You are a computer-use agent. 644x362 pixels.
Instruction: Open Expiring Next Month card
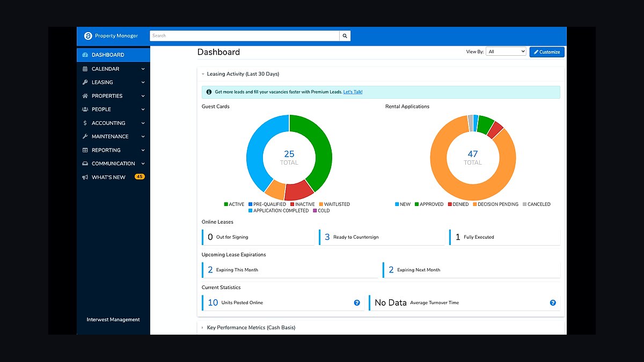click(x=472, y=270)
